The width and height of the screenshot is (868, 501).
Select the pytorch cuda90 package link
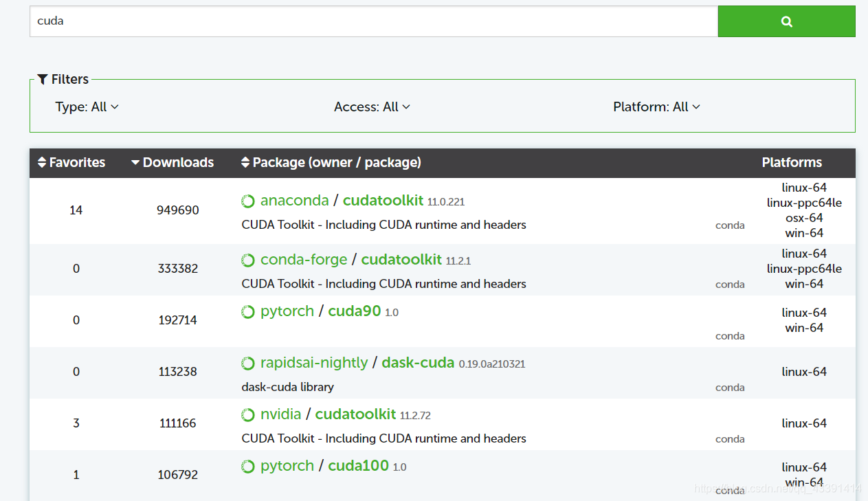tap(355, 311)
